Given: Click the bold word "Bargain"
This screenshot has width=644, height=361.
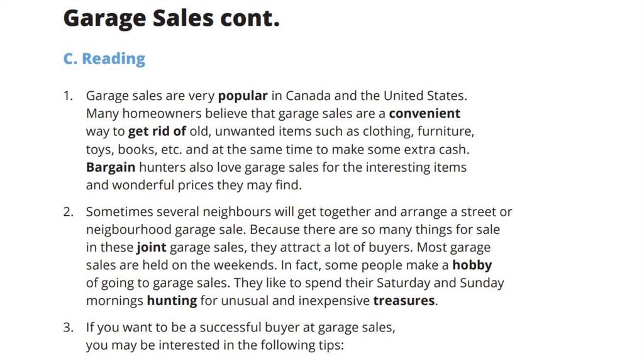Looking at the screenshot, I should [x=111, y=168].
